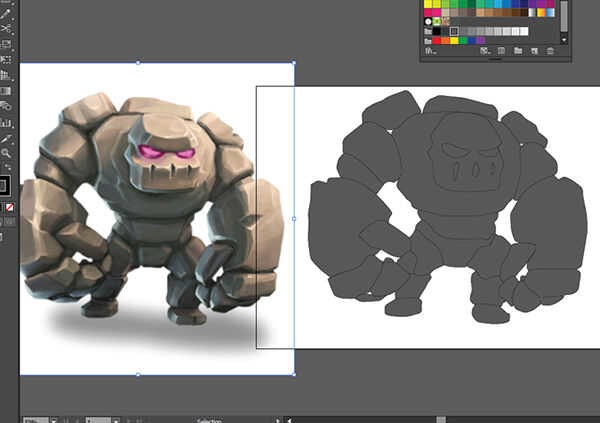
Task: Click the status bar flyout arrow after Selection
Action: point(278,420)
